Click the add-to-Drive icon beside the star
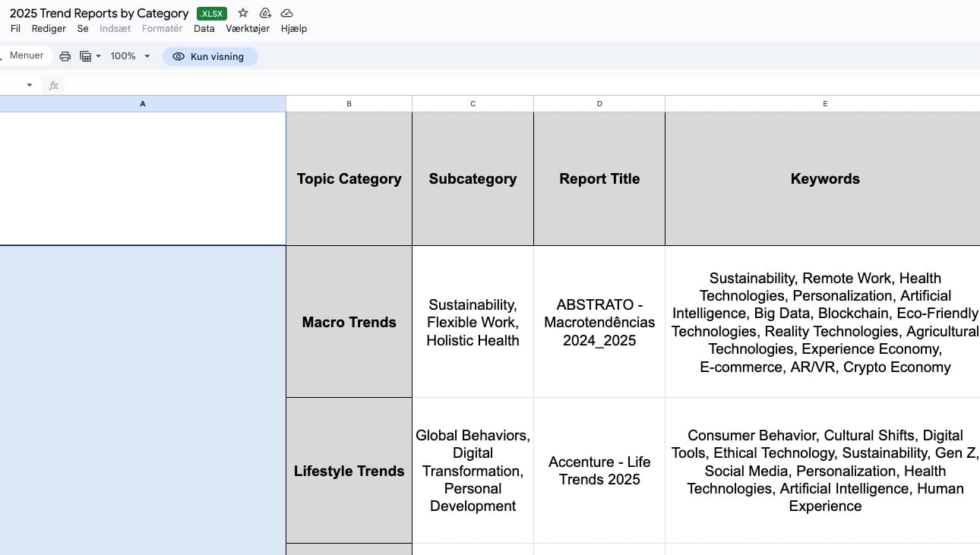980x555 pixels. pos(265,13)
